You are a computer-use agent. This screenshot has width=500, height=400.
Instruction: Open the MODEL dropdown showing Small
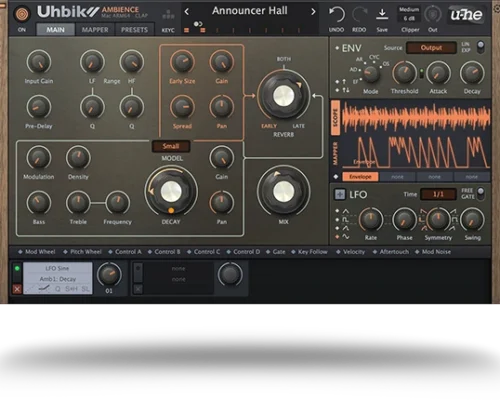[x=171, y=146]
